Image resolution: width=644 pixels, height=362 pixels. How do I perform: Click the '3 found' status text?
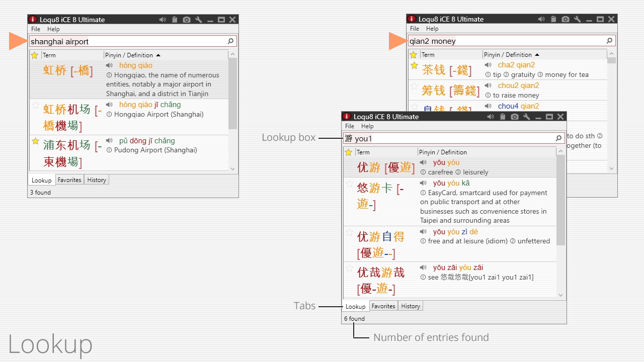[41, 193]
